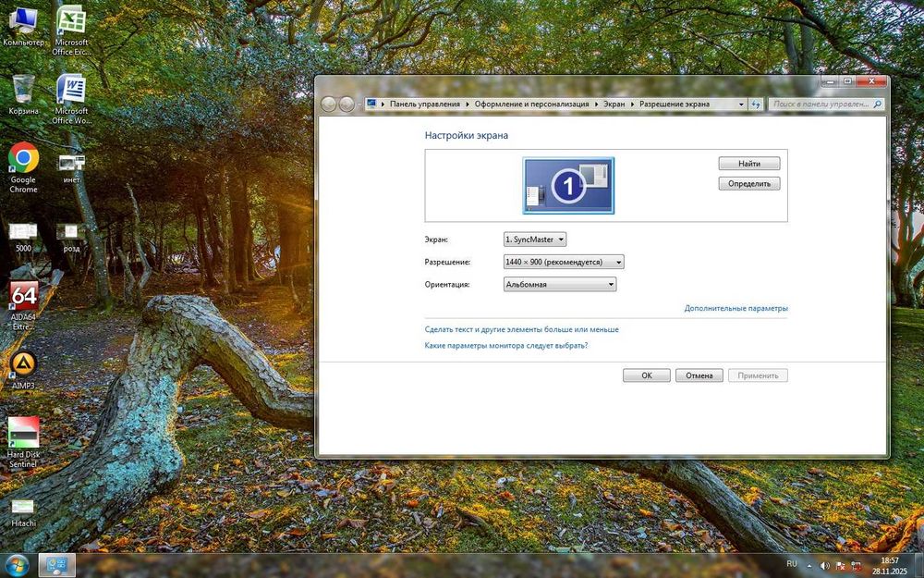This screenshot has width=924, height=578.
Task: Click the network connection tray icon
Action: click(x=857, y=566)
